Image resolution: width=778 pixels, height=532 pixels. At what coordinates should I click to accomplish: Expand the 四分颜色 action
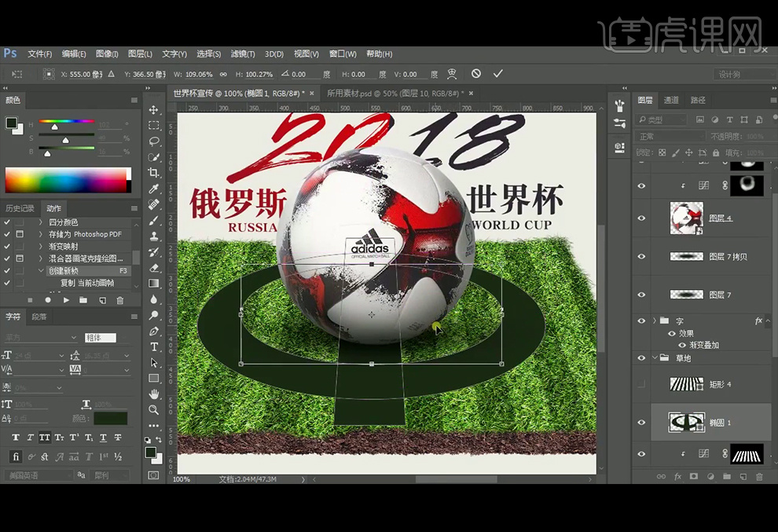pos(41,222)
